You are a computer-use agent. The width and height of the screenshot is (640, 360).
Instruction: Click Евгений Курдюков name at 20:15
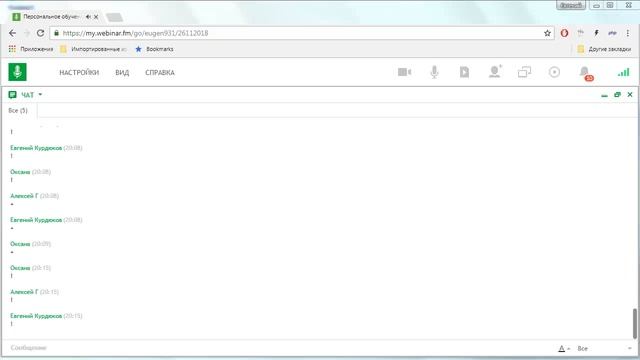(36, 316)
